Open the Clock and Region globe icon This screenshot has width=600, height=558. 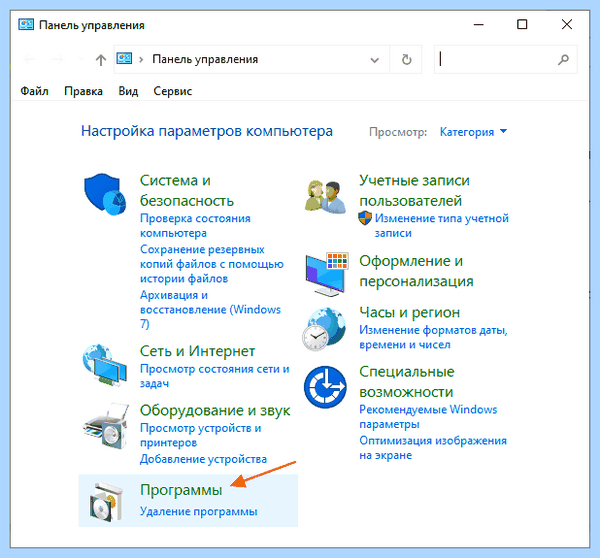[324, 329]
